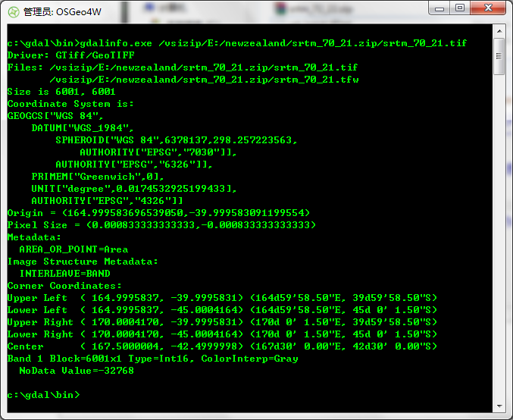Viewport: 513px width, 420px height.
Task: Click the vertical scrollbar thumb
Action: [499, 56]
